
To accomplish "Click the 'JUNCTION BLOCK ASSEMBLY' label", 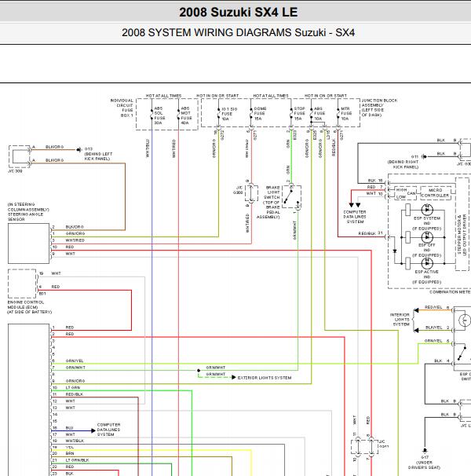I will pyautogui.click(x=379, y=108).
